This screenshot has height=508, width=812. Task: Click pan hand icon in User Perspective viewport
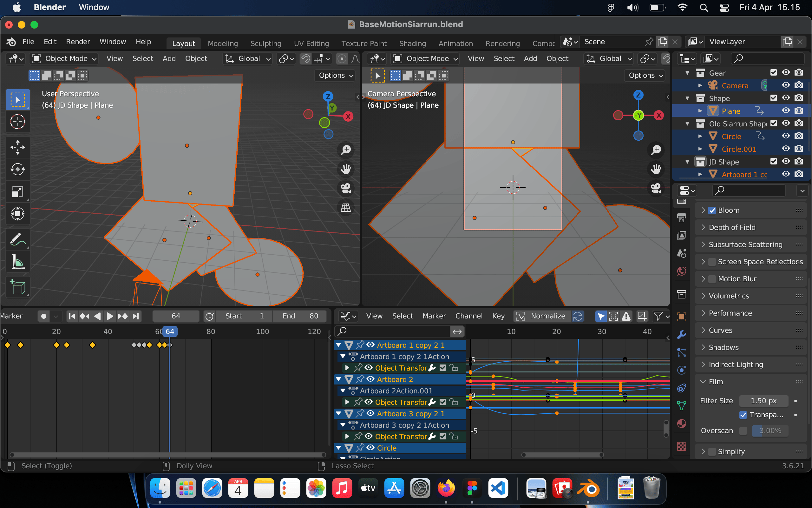click(346, 169)
